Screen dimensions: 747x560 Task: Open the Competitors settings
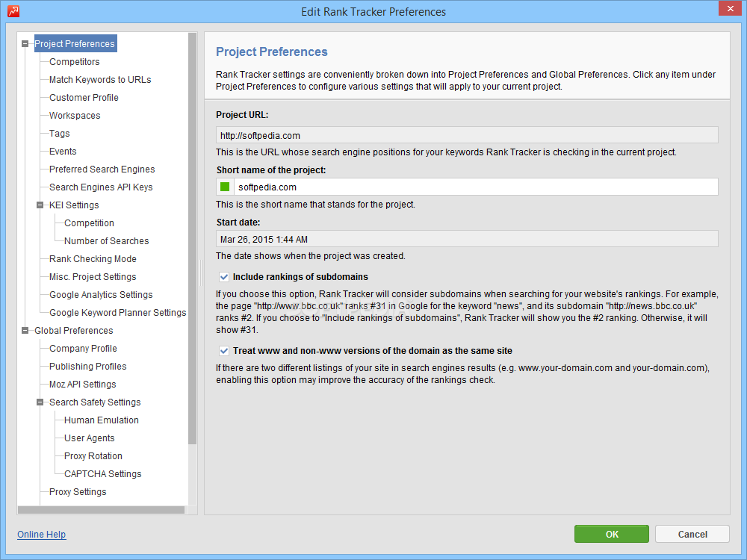click(74, 62)
